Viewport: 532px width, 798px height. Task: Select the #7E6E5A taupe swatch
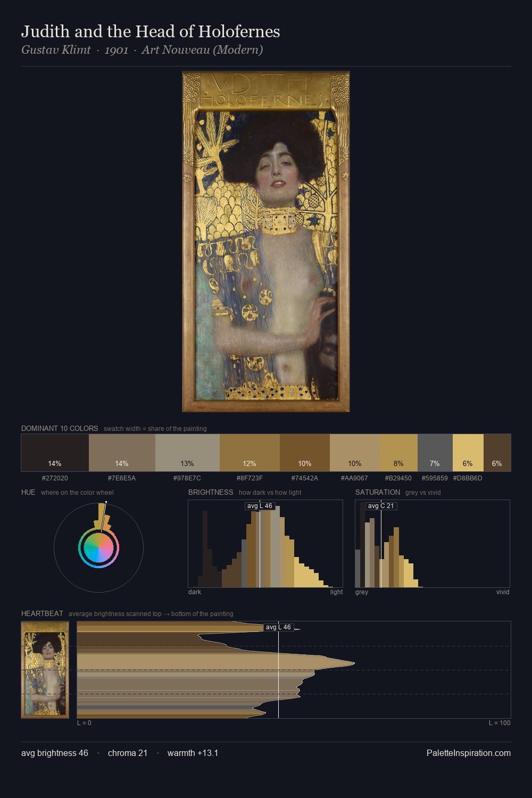coord(122,453)
